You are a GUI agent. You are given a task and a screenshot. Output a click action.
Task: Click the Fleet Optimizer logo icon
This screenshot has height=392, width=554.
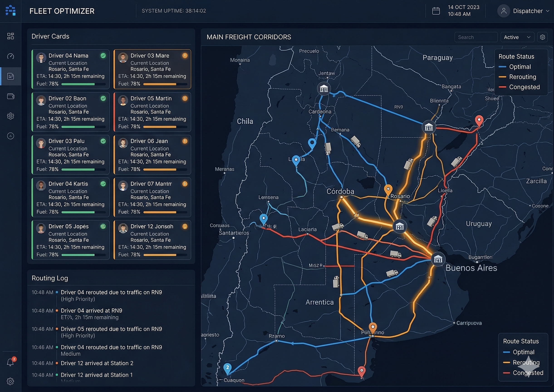click(x=11, y=11)
